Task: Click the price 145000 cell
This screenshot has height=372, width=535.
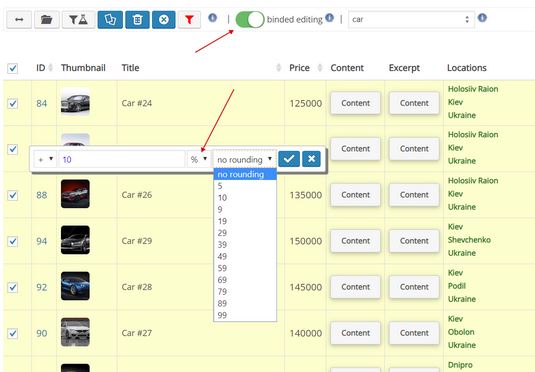Action: coord(306,287)
